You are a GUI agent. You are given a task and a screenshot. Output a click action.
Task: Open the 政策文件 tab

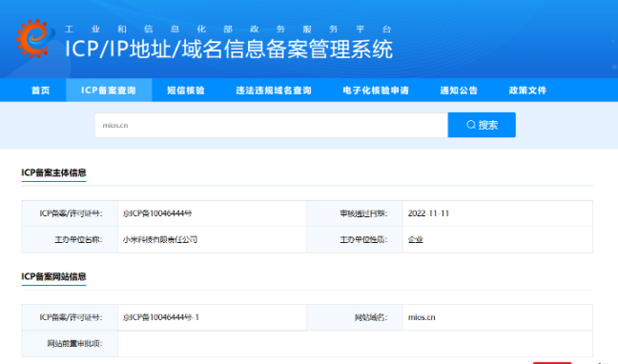tap(527, 91)
